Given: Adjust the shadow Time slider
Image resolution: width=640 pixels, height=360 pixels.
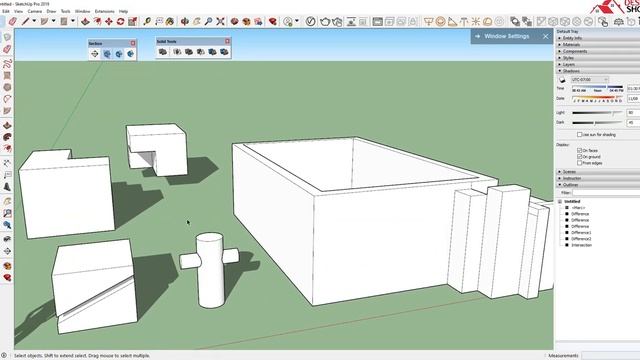Looking at the screenshot, I should [598, 87].
